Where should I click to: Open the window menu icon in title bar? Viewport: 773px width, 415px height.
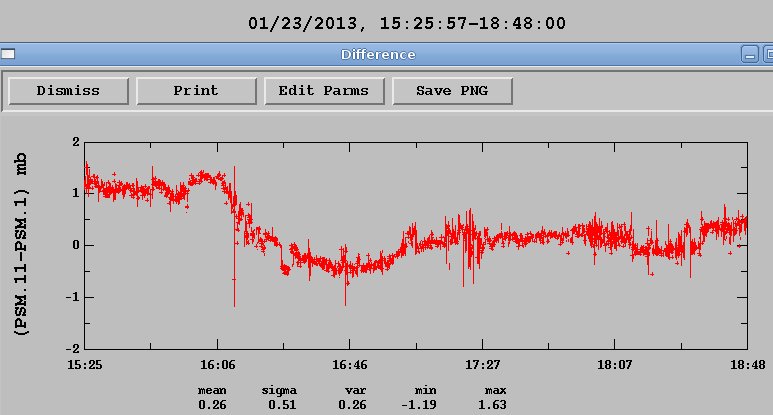point(7,54)
